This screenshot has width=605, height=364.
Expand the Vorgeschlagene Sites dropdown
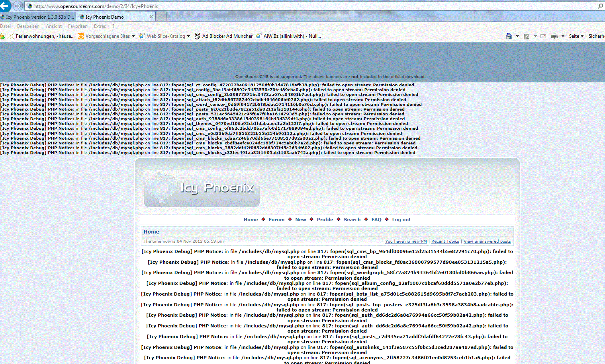point(133,36)
